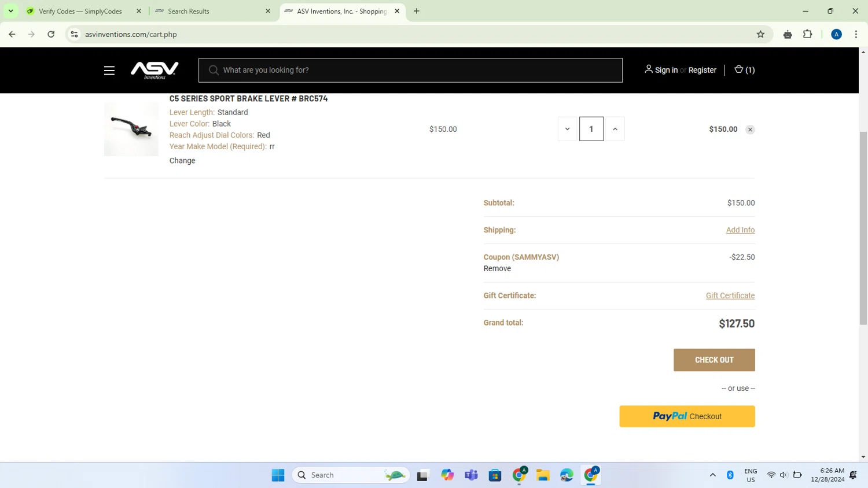
Task: Open the Extensions puzzle icon
Action: point(807,34)
